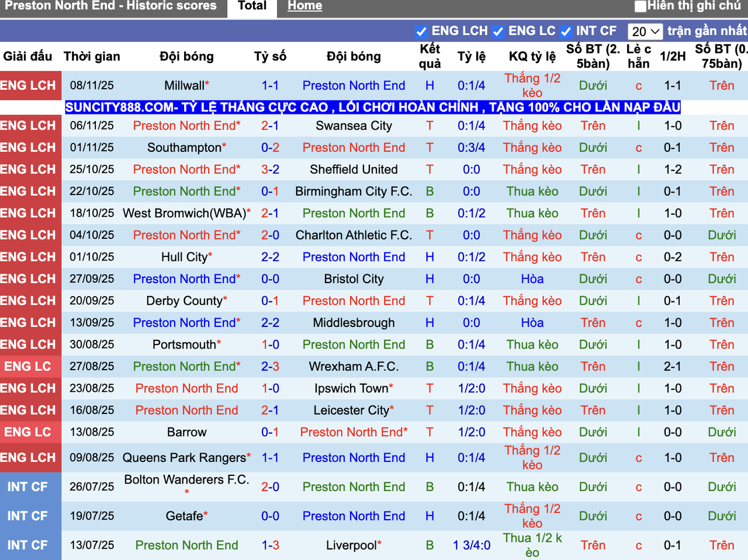This screenshot has width=748, height=560.
Task: Click Preston North End in Getafe row
Action: 354,516
